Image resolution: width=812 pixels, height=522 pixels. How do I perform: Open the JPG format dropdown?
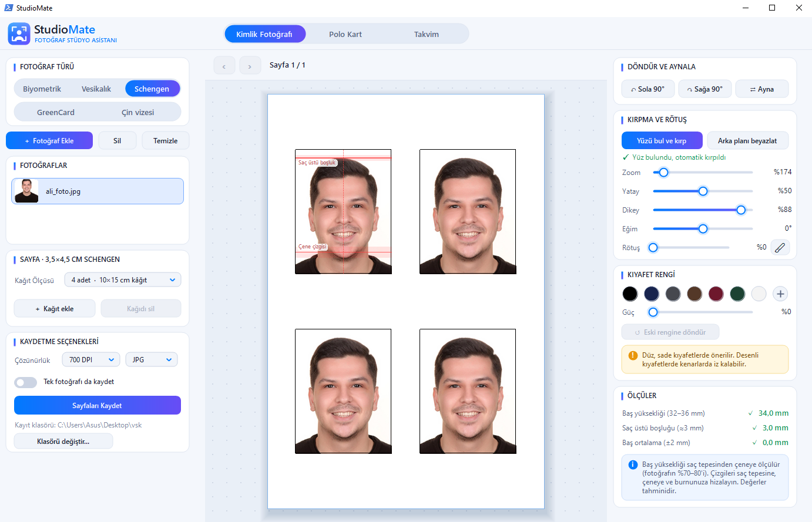pos(152,360)
